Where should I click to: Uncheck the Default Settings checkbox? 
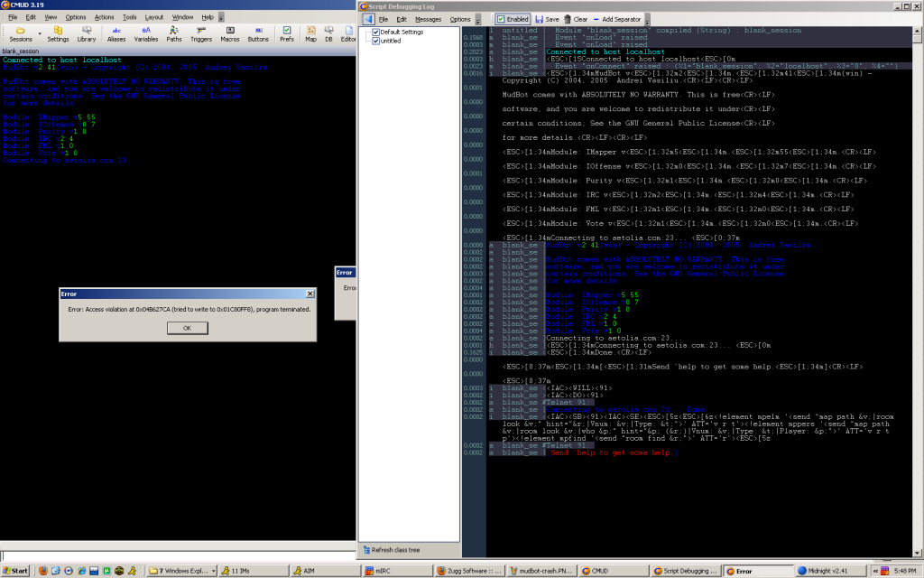pyautogui.click(x=376, y=33)
